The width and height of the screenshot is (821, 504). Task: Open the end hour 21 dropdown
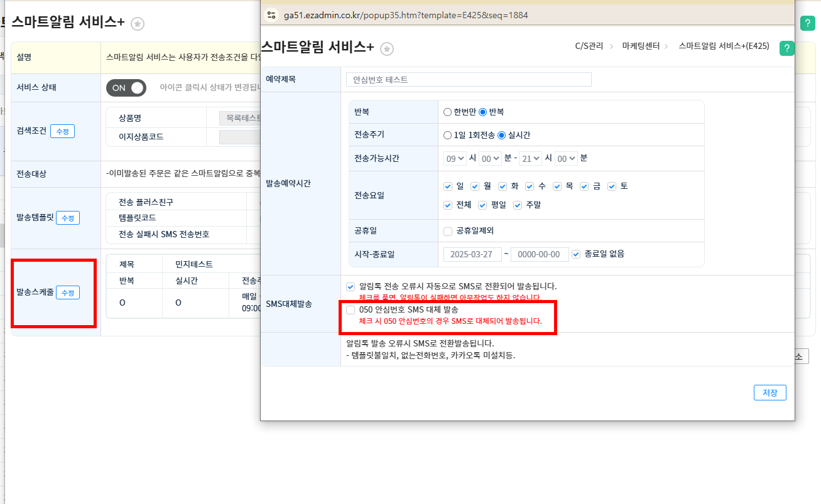(x=530, y=159)
